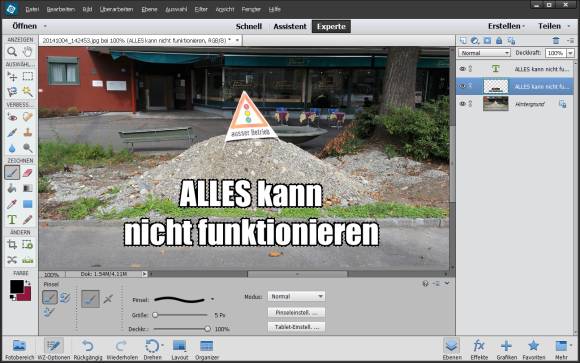This screenshot has height=363, width=580.
Task: Open the layer blend mode Normal dropdown
Action: pos(484,53)
